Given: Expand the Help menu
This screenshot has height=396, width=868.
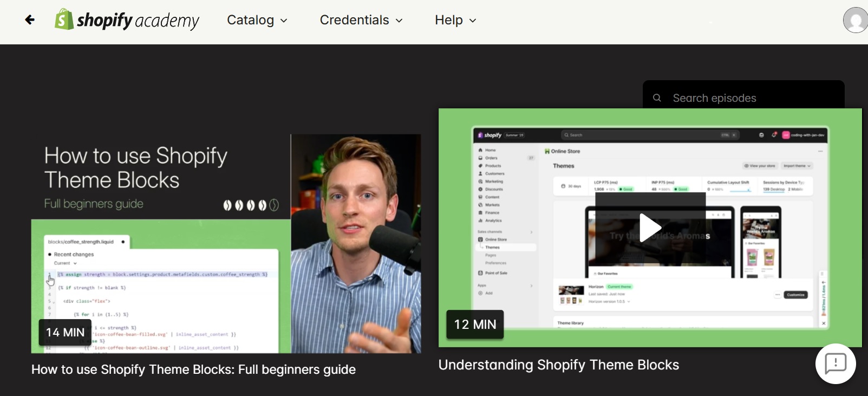Looking at the screenshot, I should tap(455, 20).
